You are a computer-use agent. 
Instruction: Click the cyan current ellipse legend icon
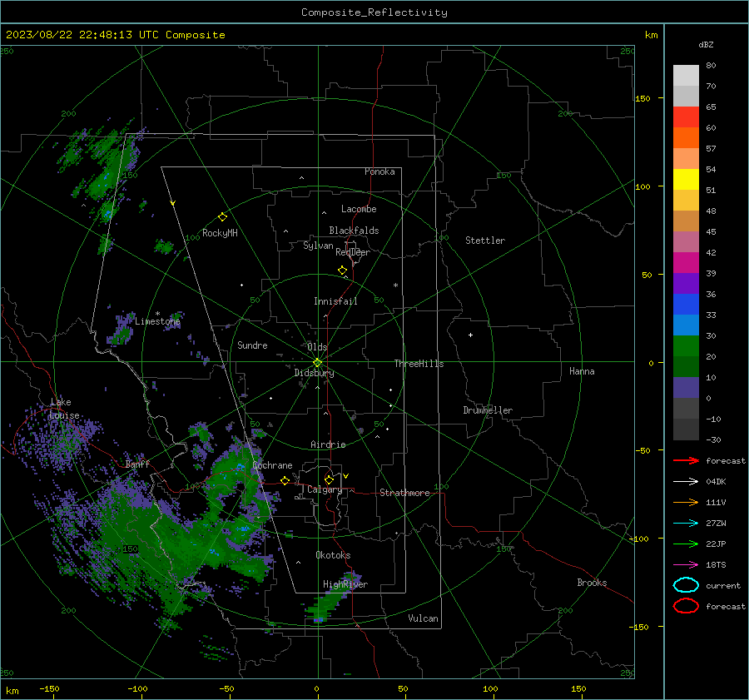click(686, 585)
